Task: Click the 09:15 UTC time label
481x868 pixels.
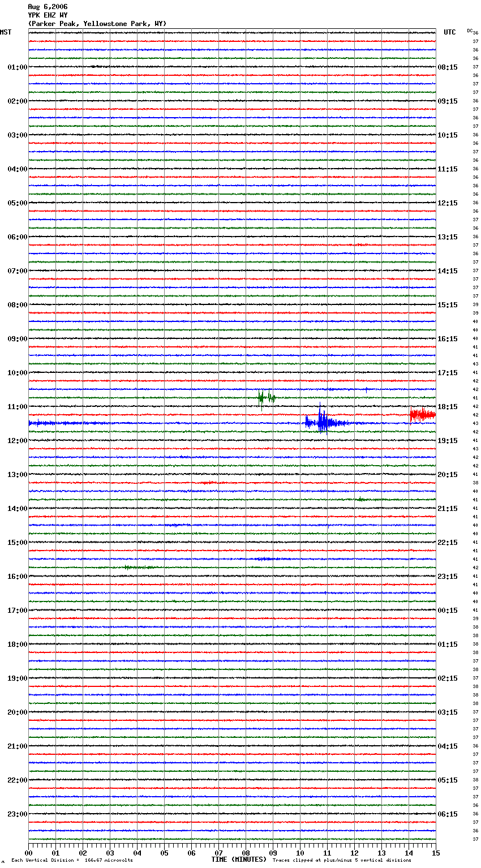Action: point(448,101)
